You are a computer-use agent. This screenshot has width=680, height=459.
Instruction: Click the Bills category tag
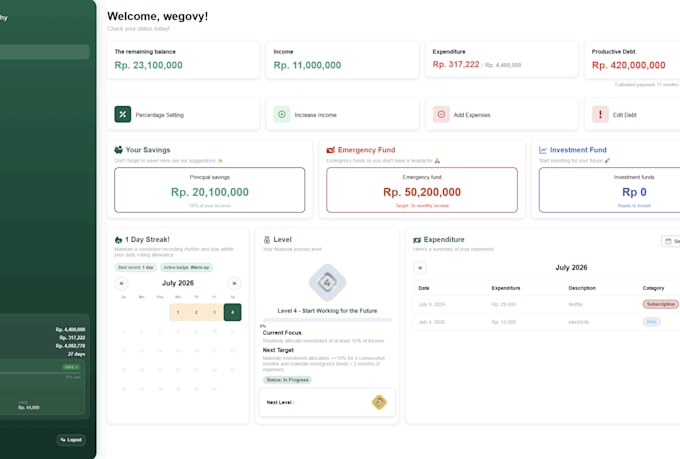[x=651, y=322]
